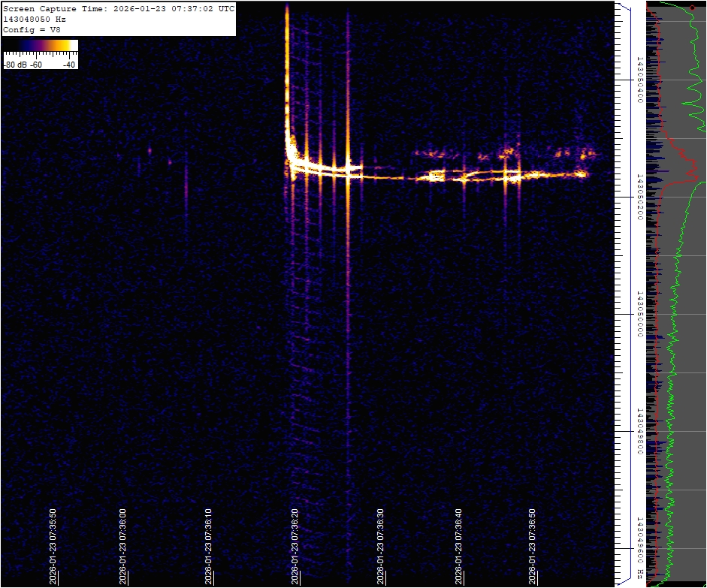
Task: Click the 143050400 frequency axis label
Action: pyautogui.click(x=639, y=79)
